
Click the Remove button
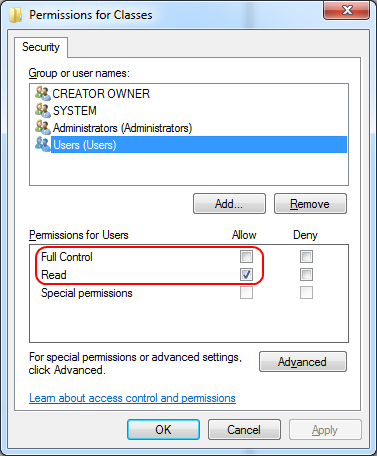(x=310, y=204)
